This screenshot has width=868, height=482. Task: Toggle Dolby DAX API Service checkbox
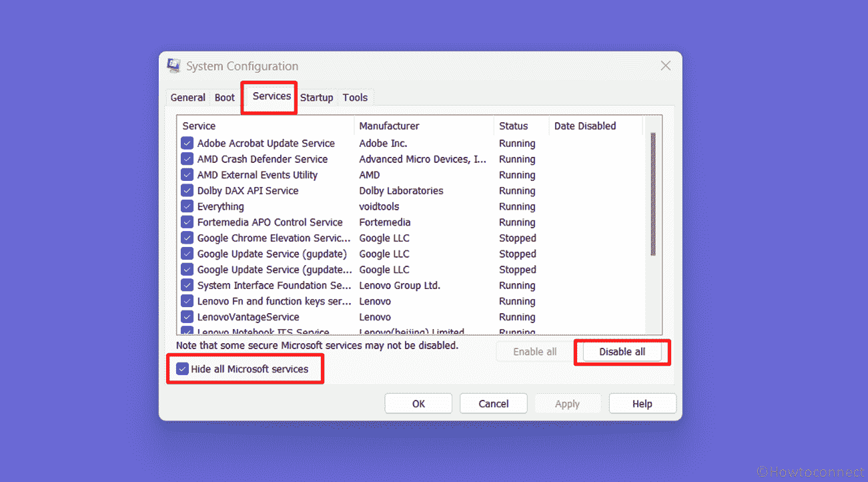pos(187,191)
